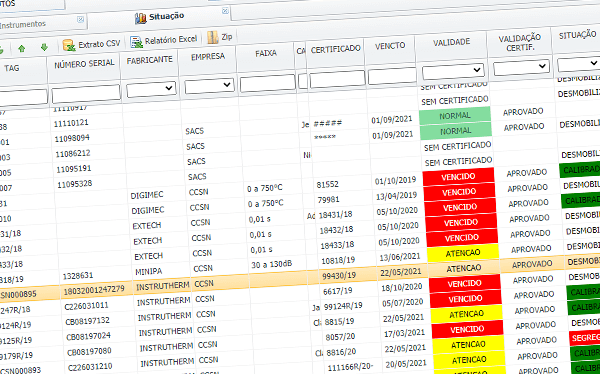This screenshot has height=374, width=600.
Task: Sort by FABRICANTE column header
Action: tap(150, 60)
